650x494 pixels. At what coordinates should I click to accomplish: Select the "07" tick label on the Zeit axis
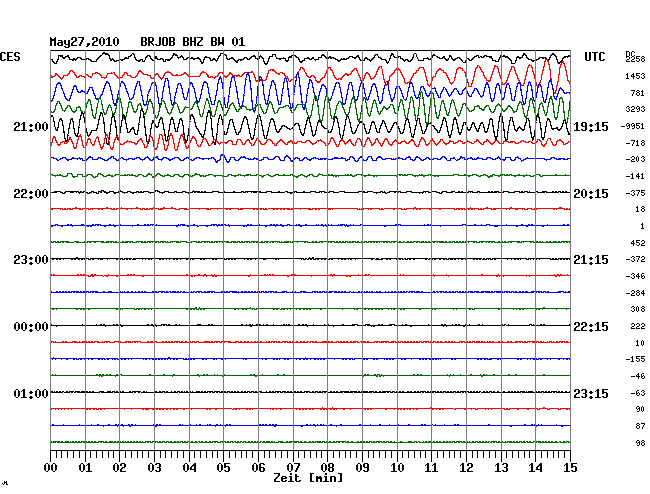point(293,468)
